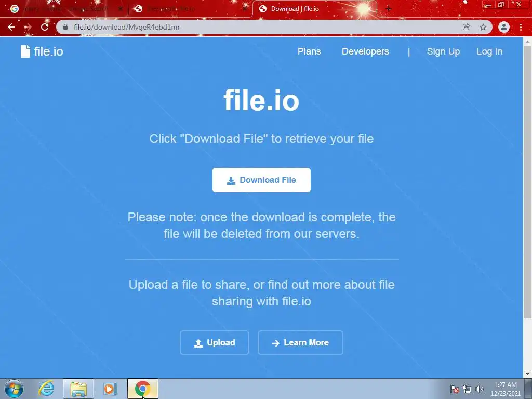
Task: Reload the page with refresh icon
Action: (x=45, y=27)
